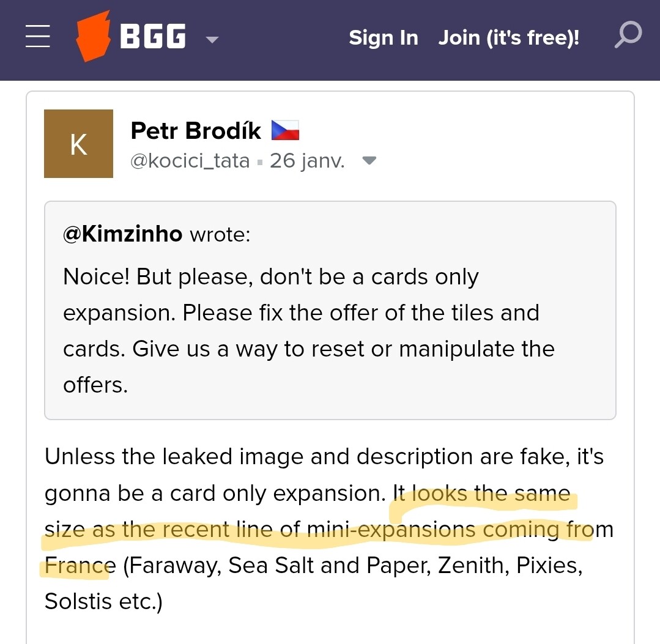Click the @kocici_tata username handle

[x=190, y=161]
